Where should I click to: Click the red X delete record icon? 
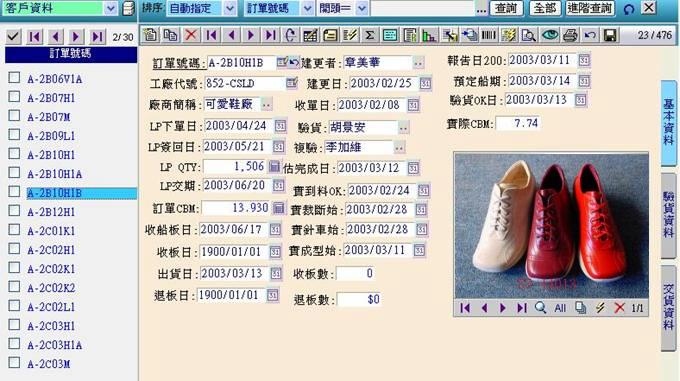[191, 35]
